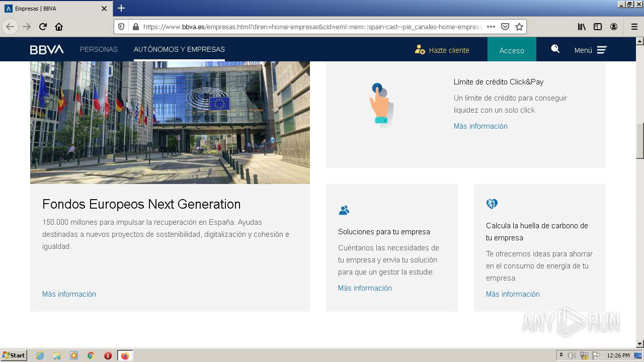Close the Empresas | BBVA tab
This screenshot has width=644, height=362.
point(104,9)
